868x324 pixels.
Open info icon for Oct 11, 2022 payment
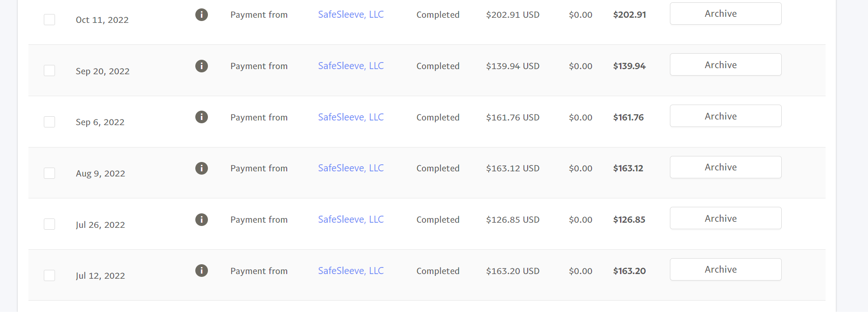click(201, 14)
